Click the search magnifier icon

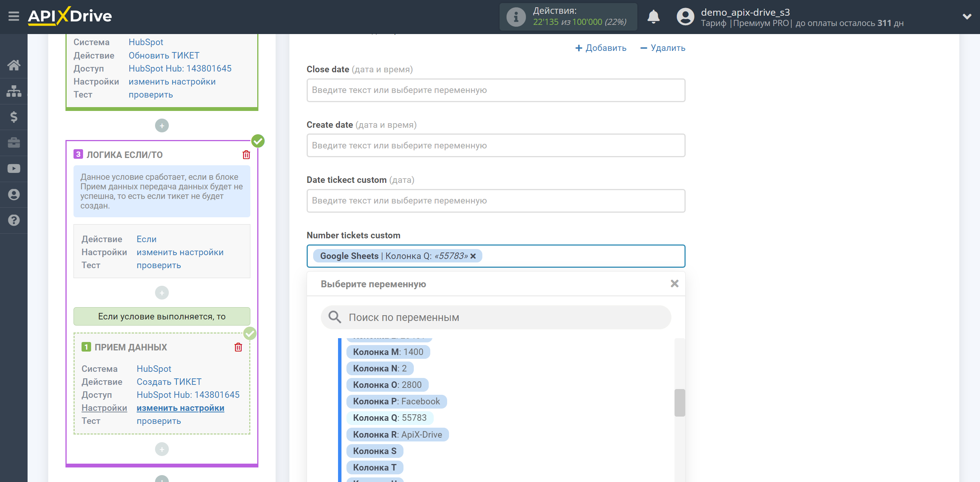point(335,317)
